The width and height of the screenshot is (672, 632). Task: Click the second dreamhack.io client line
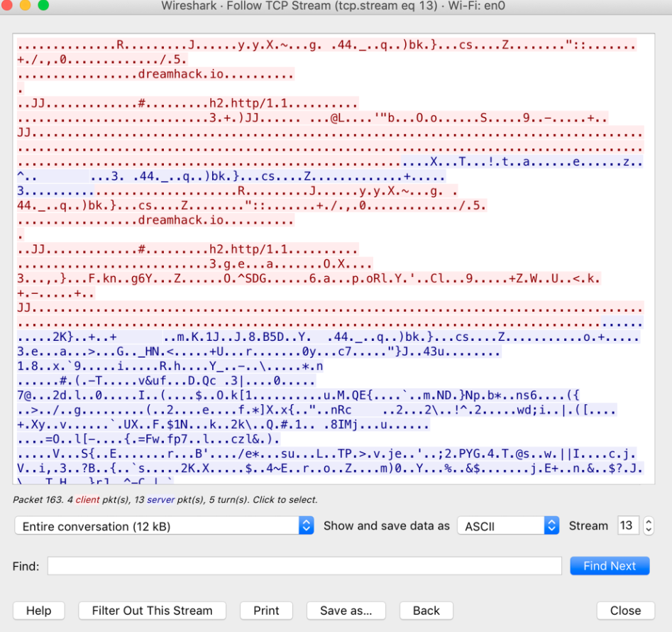[155, 220]
